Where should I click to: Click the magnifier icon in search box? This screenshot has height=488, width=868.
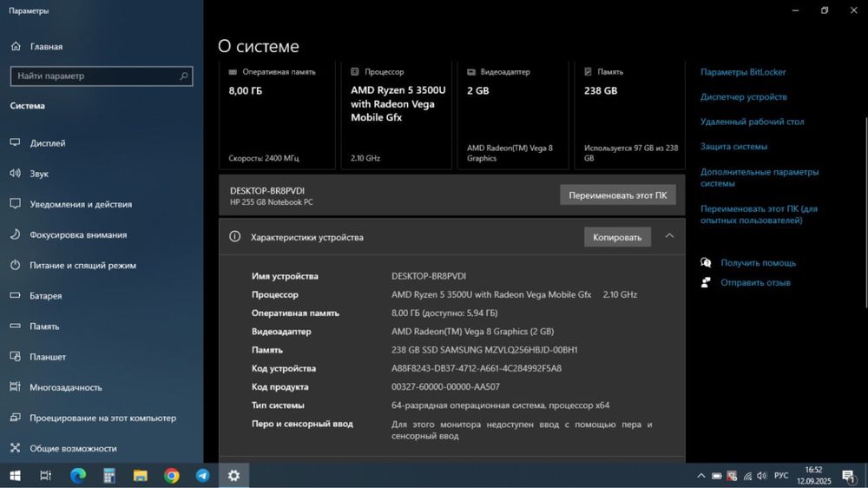[183, 76]
